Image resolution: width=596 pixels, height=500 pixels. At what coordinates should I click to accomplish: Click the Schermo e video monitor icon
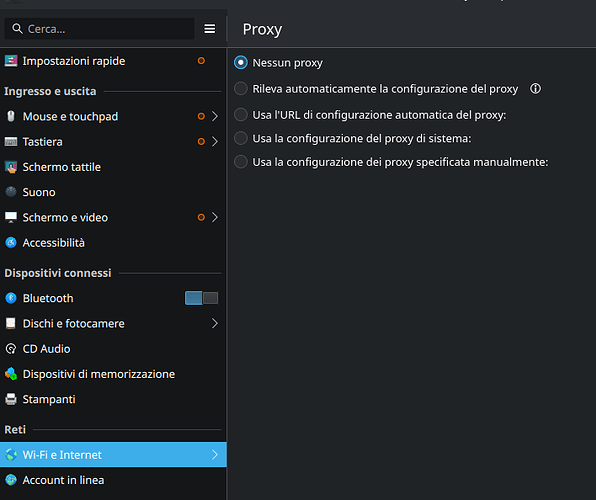point(11,217)
